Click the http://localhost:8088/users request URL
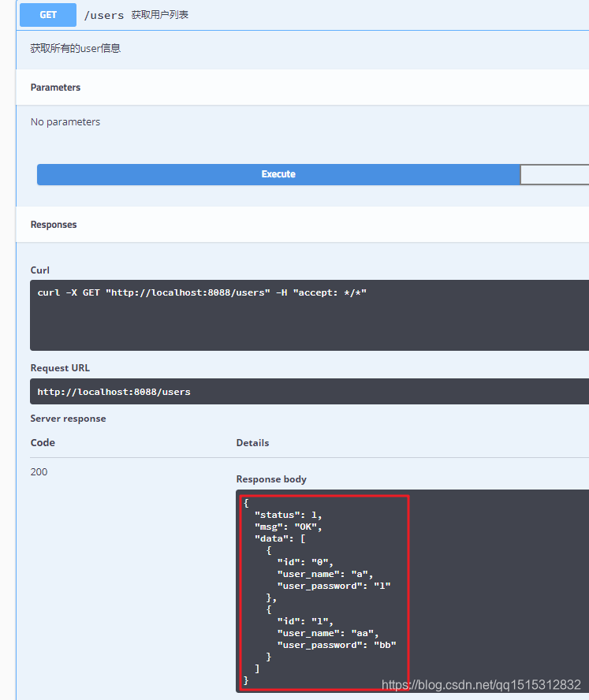The height and width of the screenshot is (700, 589). click(114, 392)
